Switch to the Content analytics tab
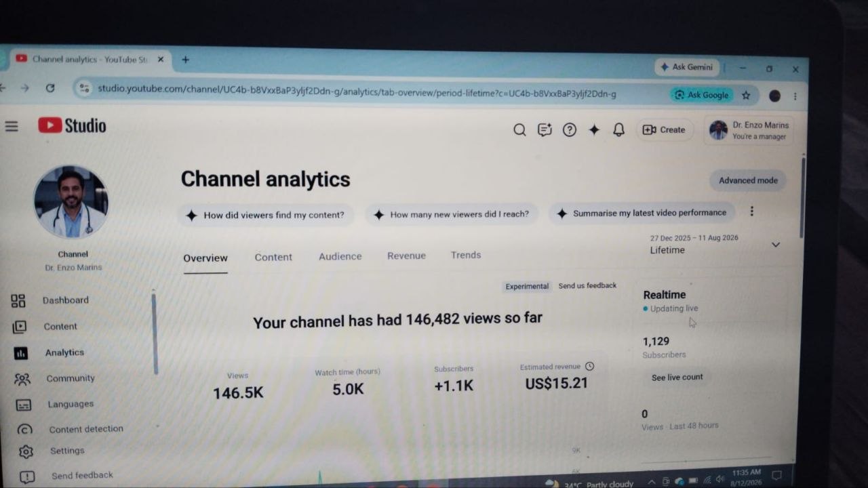 pyautogui.click(x=273, y=258)
